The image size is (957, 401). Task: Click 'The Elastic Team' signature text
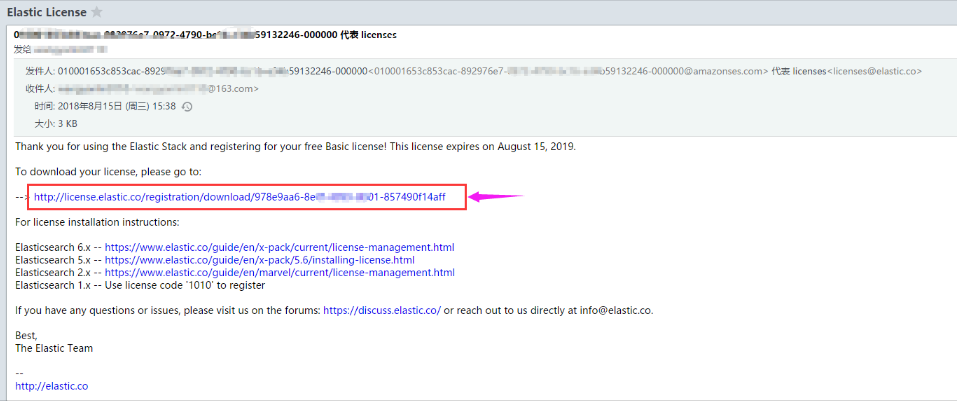point(54,348)
